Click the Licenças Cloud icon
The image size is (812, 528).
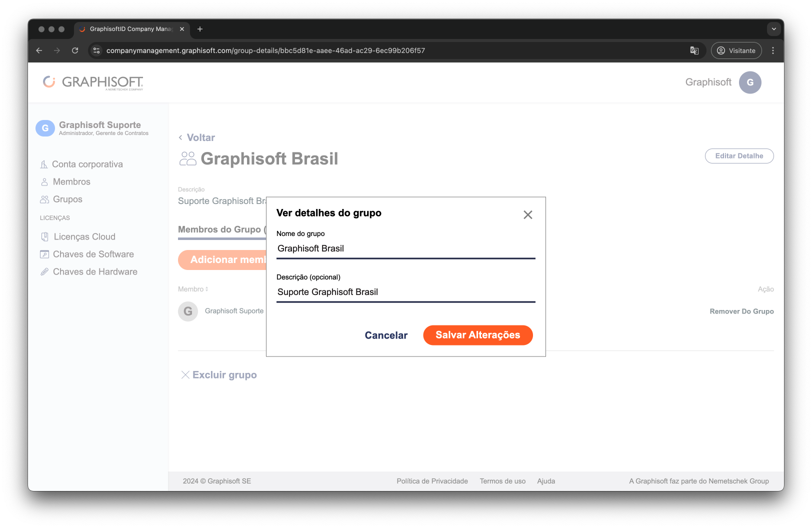tap(44, 237)
